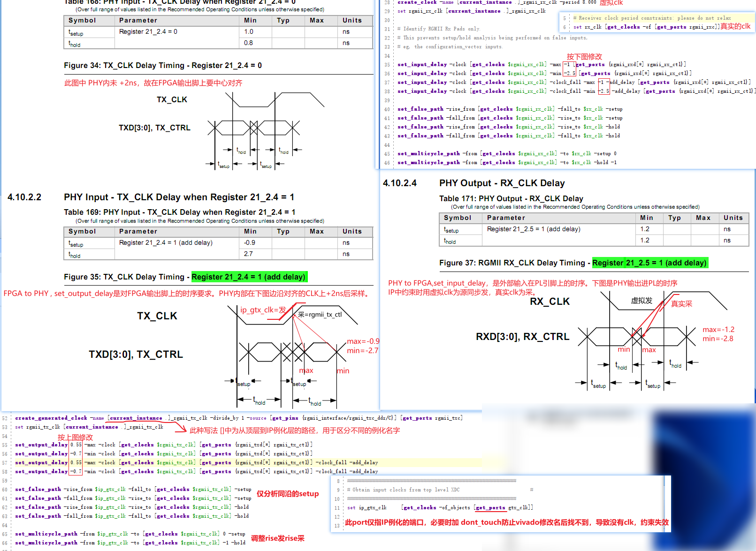Screen dimensions: 756x551
Task: Select the "-0.9" Min cell in Table 169
Action: click(250, 243)
